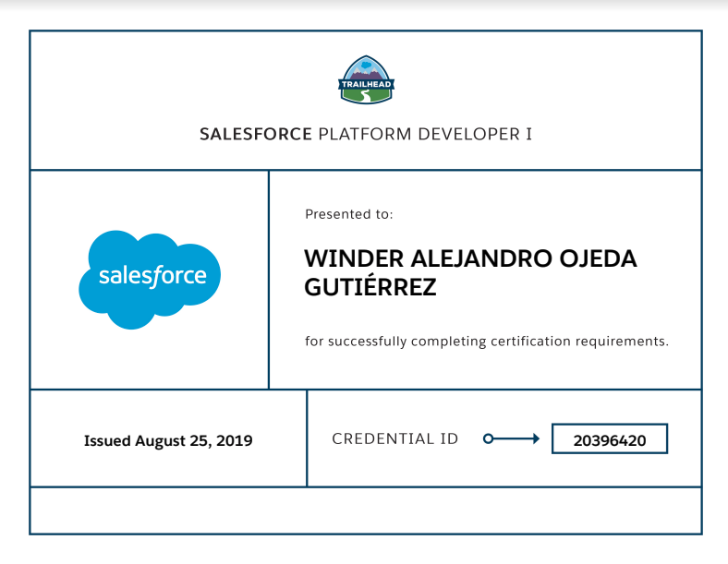
Task: Click the certificate title 'SALESFORCE PLATFORM DEVELOPER I'
Action: [x=366, y=134]
